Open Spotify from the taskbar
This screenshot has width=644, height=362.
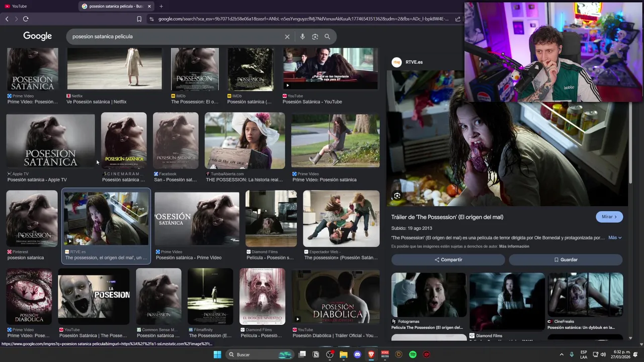413,354
